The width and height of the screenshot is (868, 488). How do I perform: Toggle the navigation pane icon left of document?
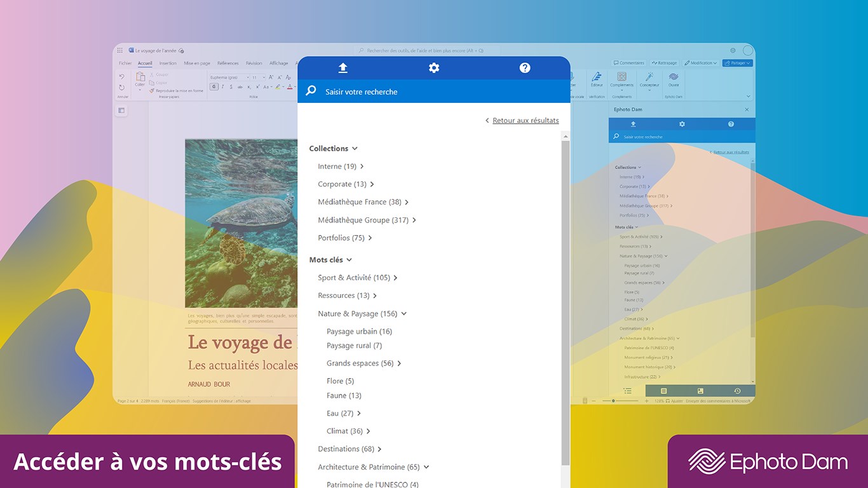pos(121,111)
